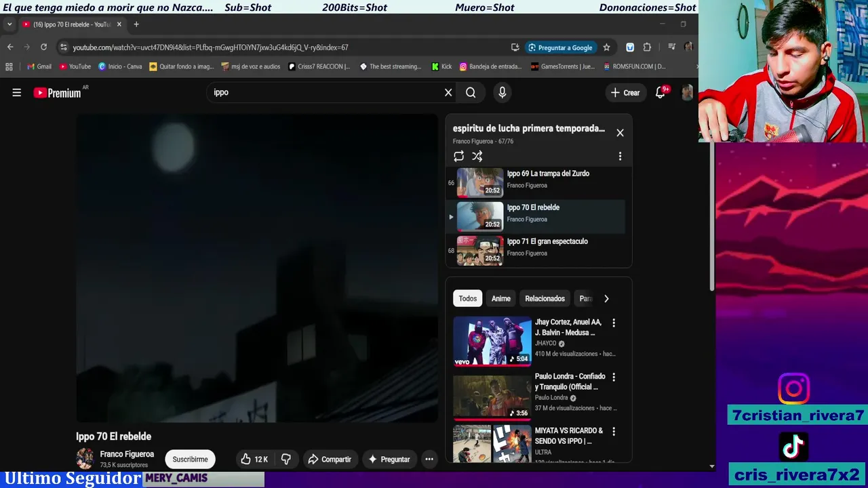Play Ippo 69 La trampa del Zurdo

[536, 183]
